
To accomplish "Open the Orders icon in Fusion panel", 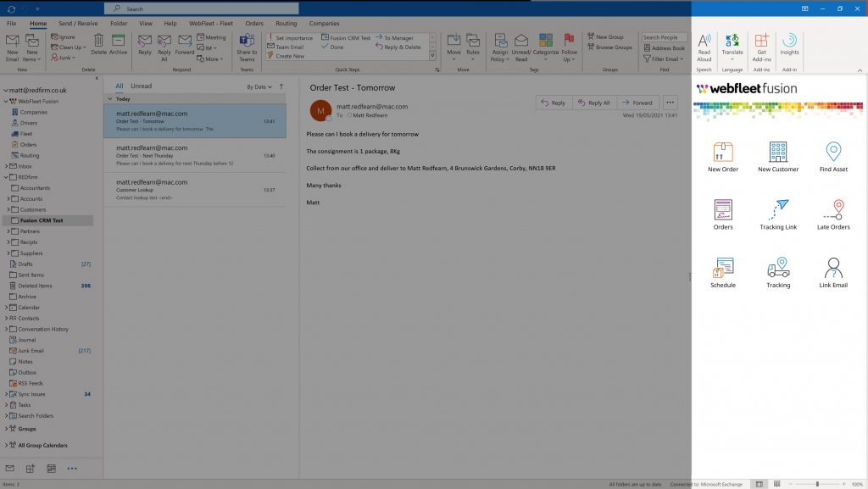I will tap(723, 212).
